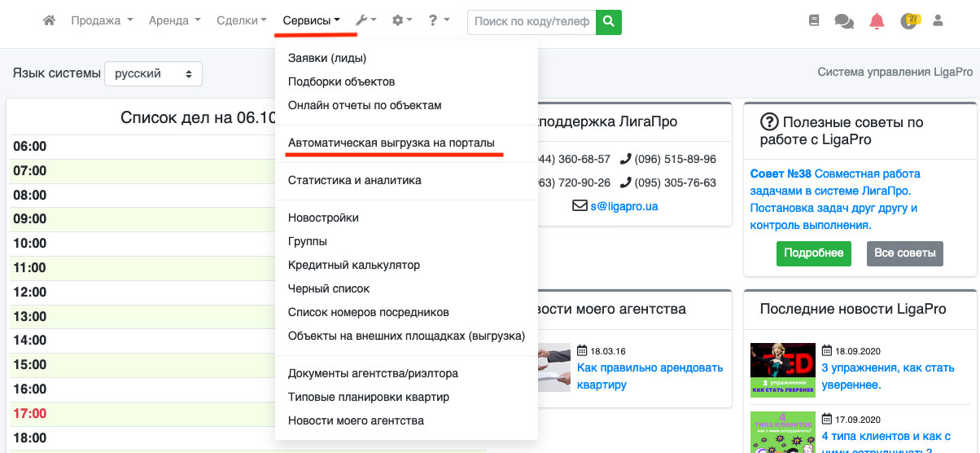Open the book icon in top bar
This screenshot has height=453, width=980.
815,22
